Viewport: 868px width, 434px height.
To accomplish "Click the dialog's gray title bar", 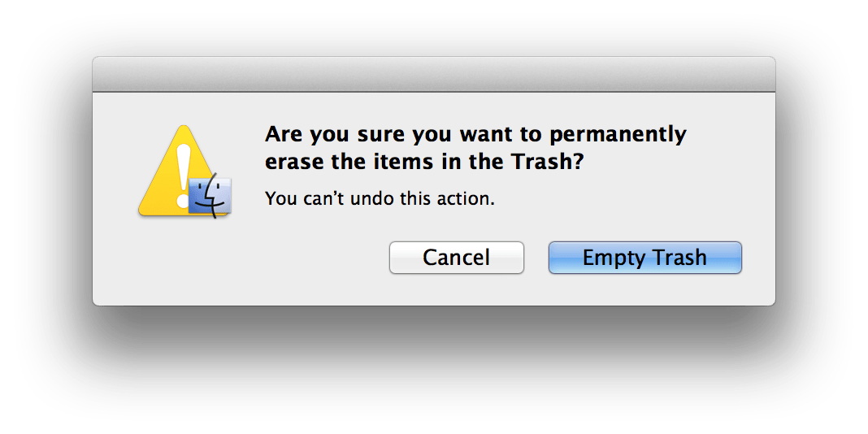I will click(x=433, y=75).
